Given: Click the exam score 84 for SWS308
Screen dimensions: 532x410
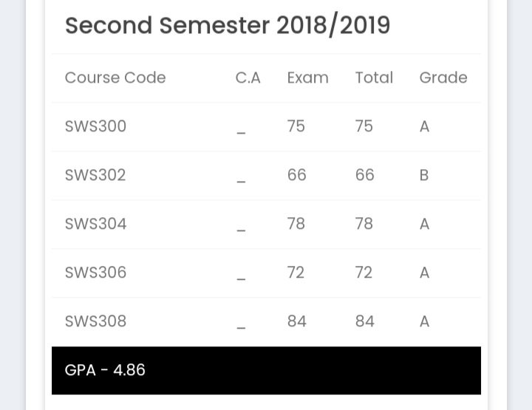Looking at the screenshot, I should pyautogui.click(x=297, y=321).
